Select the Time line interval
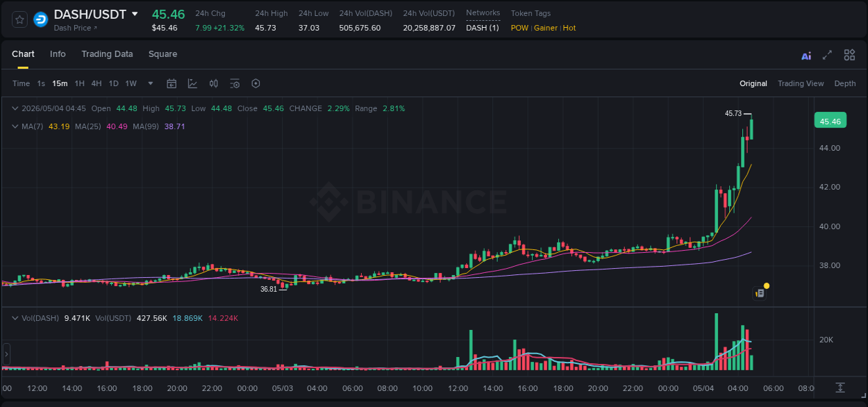The height and width of the screenshot is (407, 868). pos(22,83)
